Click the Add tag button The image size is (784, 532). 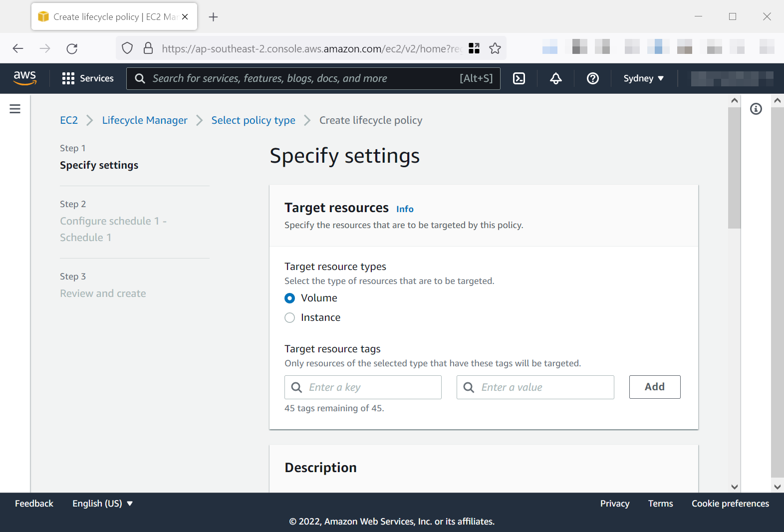click(655, 387)
